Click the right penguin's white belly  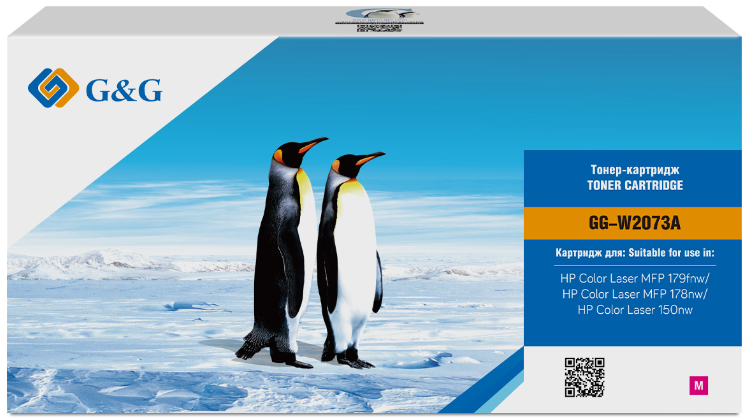click(356, 257)
